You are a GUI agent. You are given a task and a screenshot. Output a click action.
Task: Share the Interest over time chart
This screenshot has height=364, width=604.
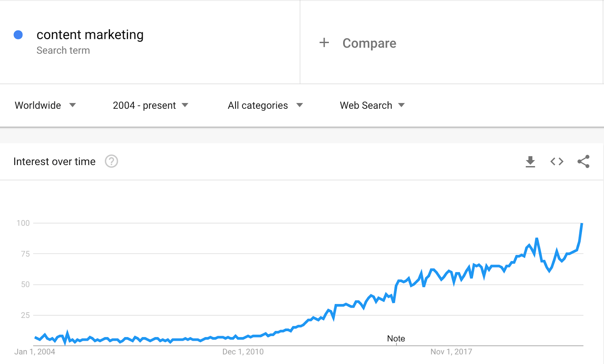click(582, 161)
